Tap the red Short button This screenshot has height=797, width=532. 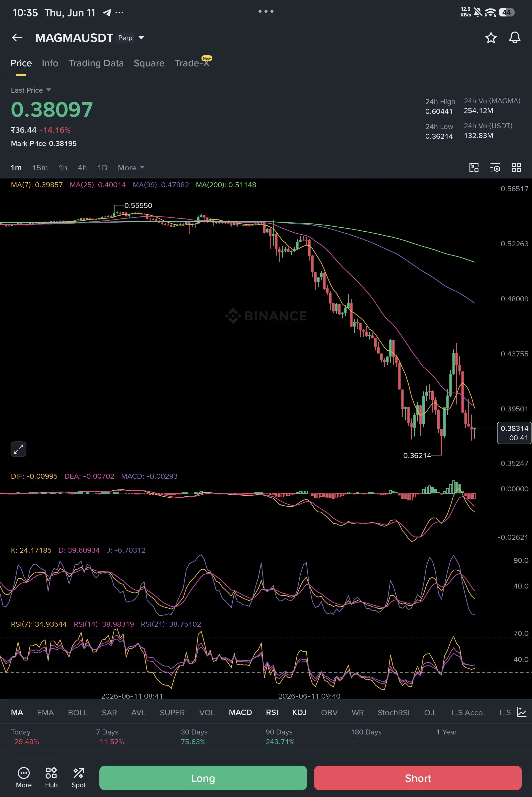(418, 778)
